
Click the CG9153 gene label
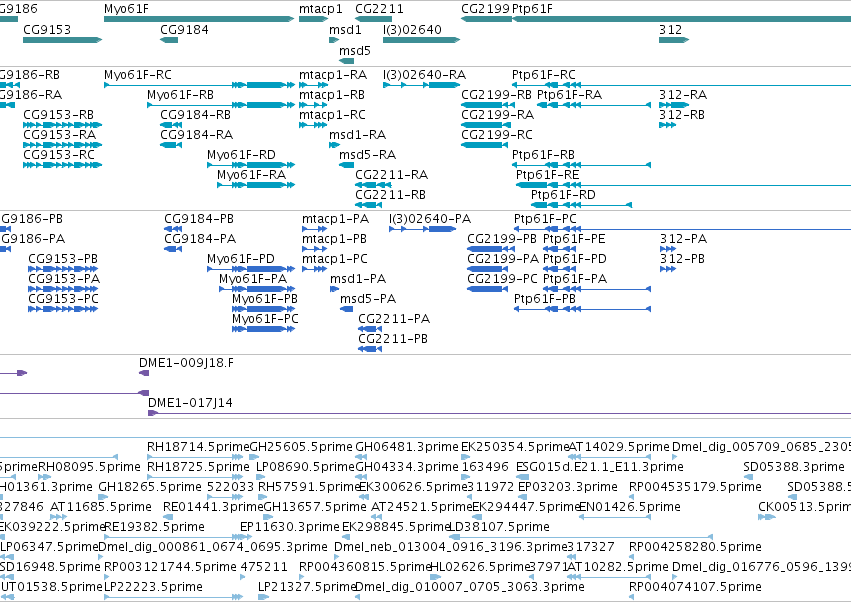point(47,29)
